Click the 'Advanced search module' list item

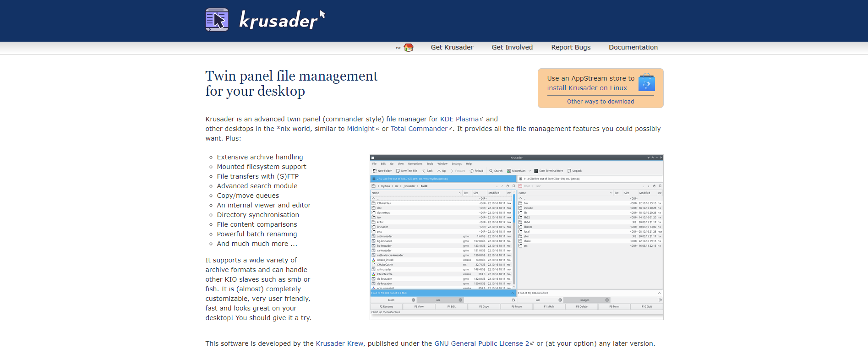(257, 186)
